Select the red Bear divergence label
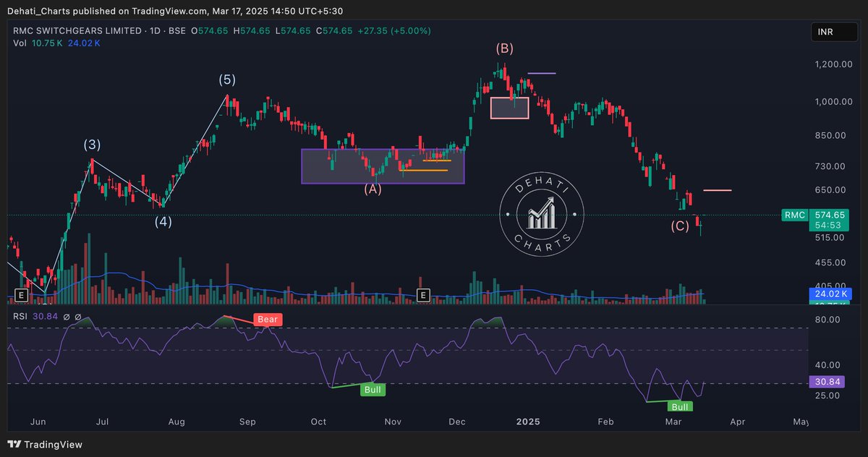Screen dimensions: 868x457 267,319
